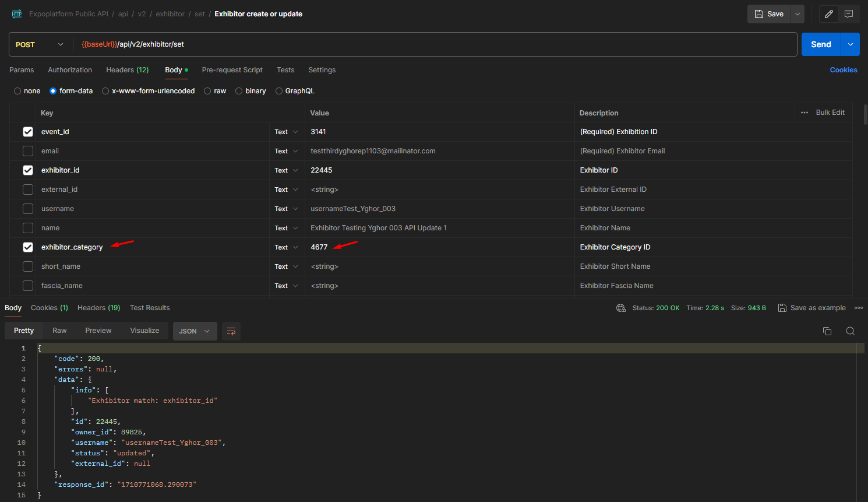The image size is (868, 502).
Task: Switch to the Pre-request Script tab
Action: point(232,70)
